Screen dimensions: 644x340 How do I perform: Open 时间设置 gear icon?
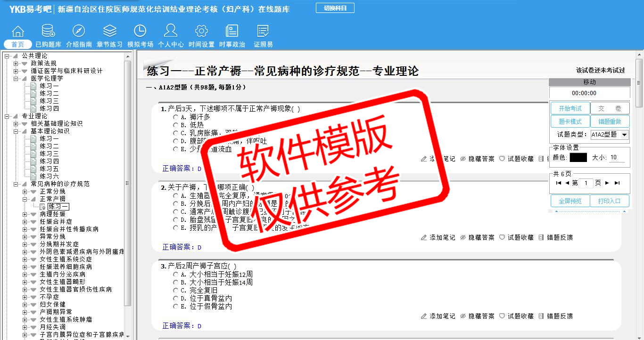pyautogui.click(x=201, y=32)
